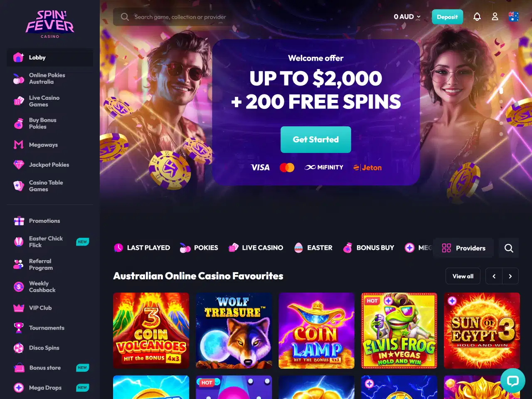532x399 pixels.
Task: Select the Jackpot Pokies diamond icon
Action: pyautogui.click(x=19, y=165)
